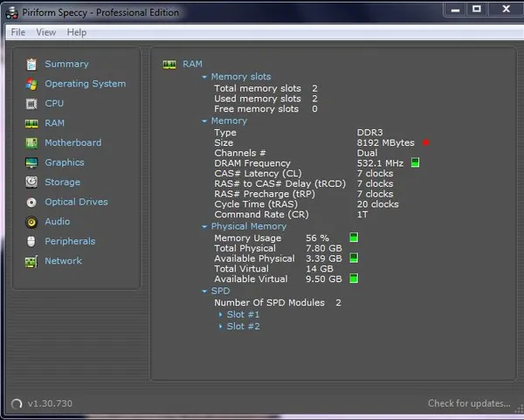Viewport: 524px width, 420px height.
Task: Click the green graph icon beside DRAM Frequency
Action: pos(415,162)
